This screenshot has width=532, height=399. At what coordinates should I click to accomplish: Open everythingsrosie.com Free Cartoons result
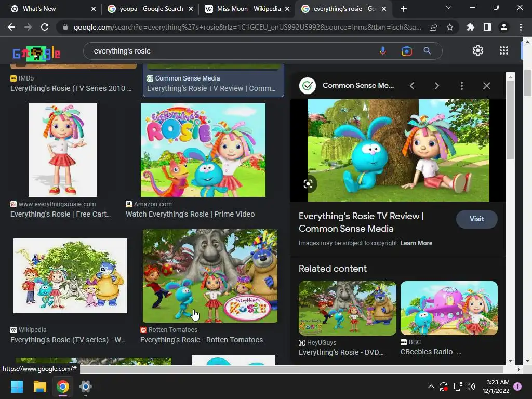pyautogui.click(x=60, y=214)
